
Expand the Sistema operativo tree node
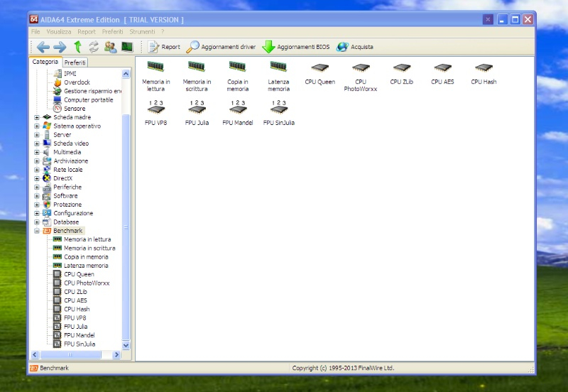(37, 126)
